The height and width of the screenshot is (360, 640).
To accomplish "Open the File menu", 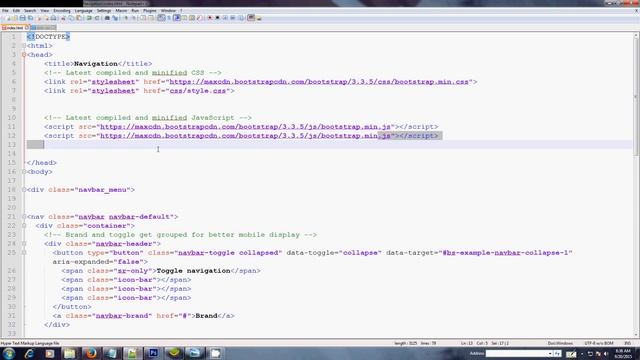I will click(x=5, y=11).
